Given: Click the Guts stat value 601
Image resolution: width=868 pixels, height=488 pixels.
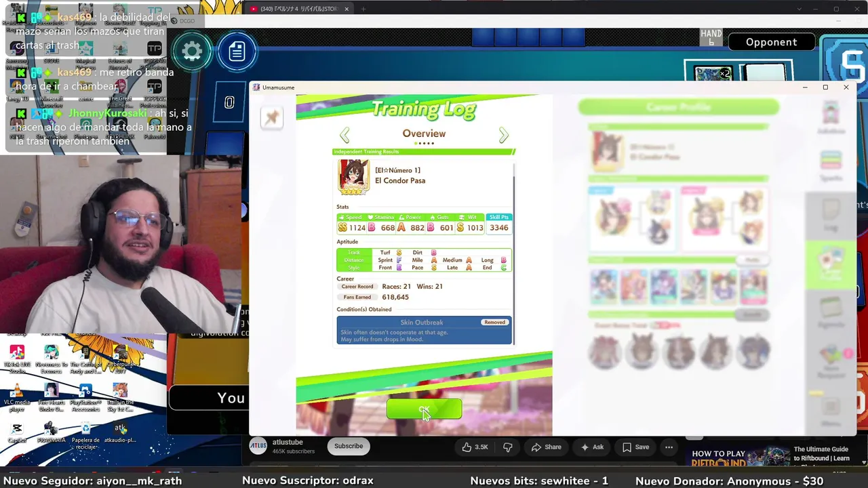Looking at the screenshot, I should (x=446, y=228).
